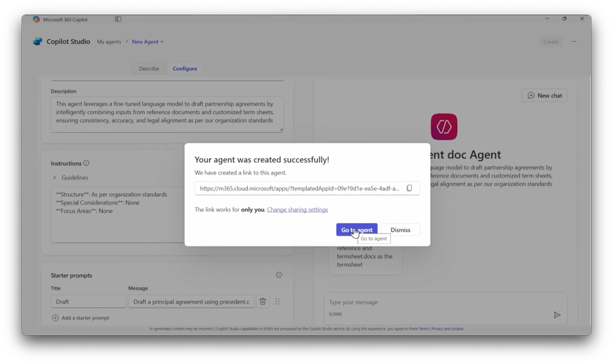The width and height of the screenshot is (613, 364).
Task: Open My agents breadcrumb
Action: coord(109,42)
